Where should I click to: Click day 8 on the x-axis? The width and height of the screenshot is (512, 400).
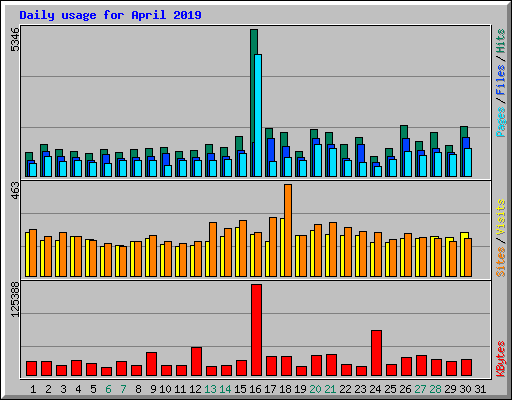pos(138,389)
